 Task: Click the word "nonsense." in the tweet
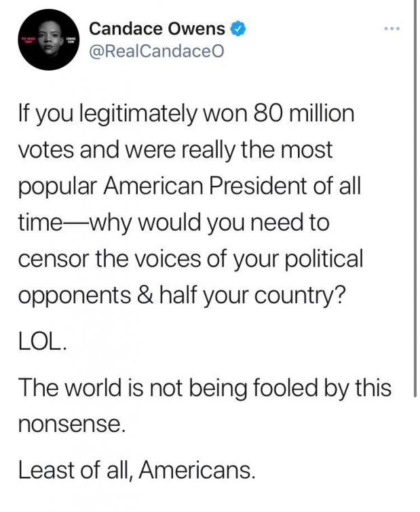pyautogui.click(x=72, y=424)
